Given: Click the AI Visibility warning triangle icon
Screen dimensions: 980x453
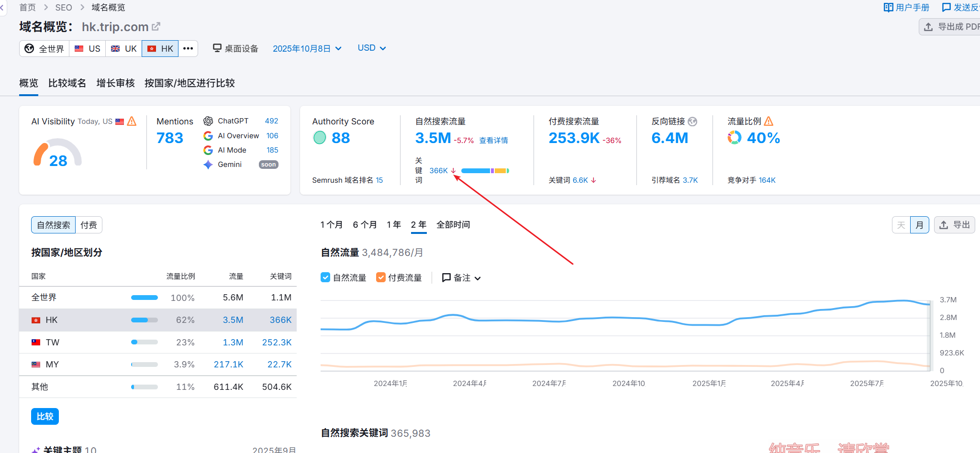Looking at the screenshot, I should click(x=132, y=122).
